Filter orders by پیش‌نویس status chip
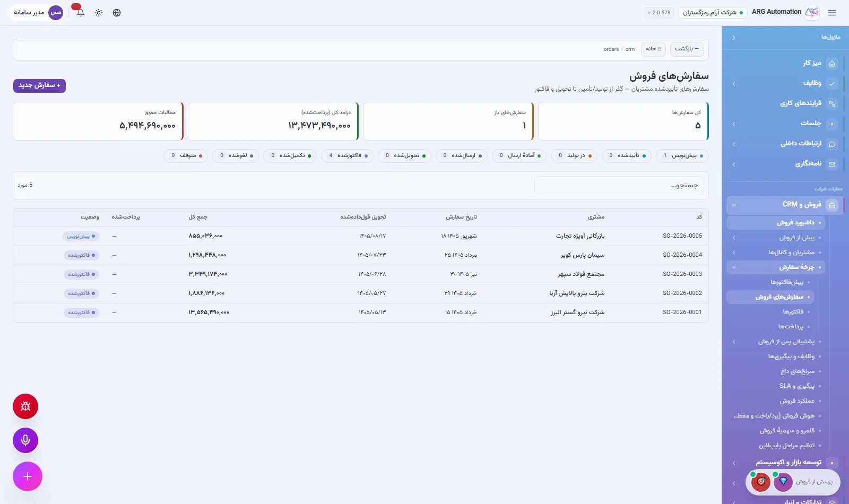 (x=682, y=155)
